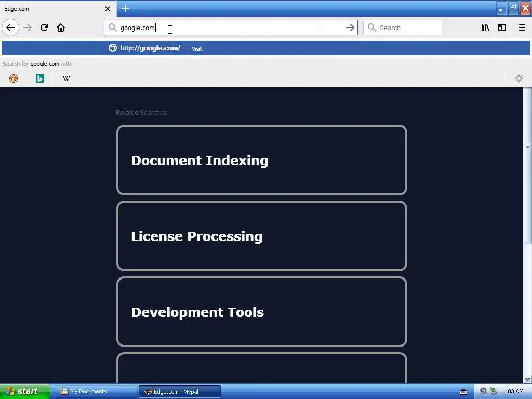Click the Related Searches label
The image size is (532, 399).
coord(142,113)
